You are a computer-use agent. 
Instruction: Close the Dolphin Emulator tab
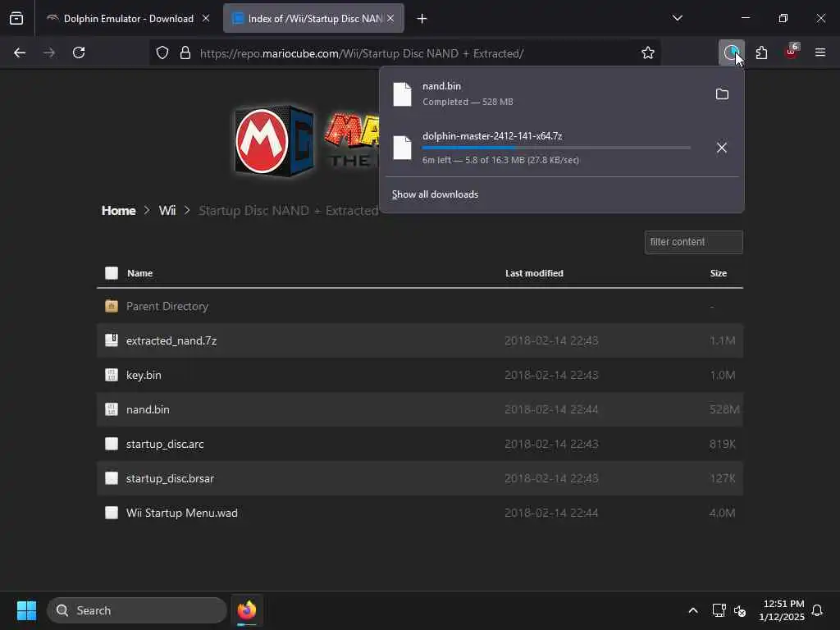pos(206,19)
